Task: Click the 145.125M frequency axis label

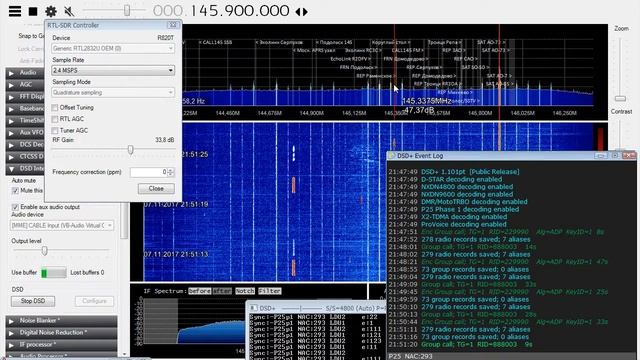Action: pos(354,113)
